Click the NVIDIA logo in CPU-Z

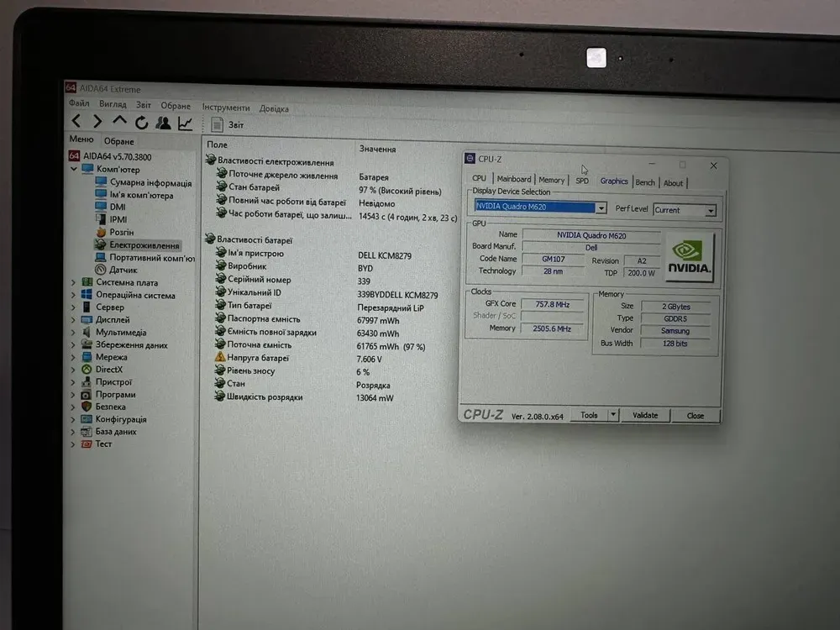coord(689,257)
